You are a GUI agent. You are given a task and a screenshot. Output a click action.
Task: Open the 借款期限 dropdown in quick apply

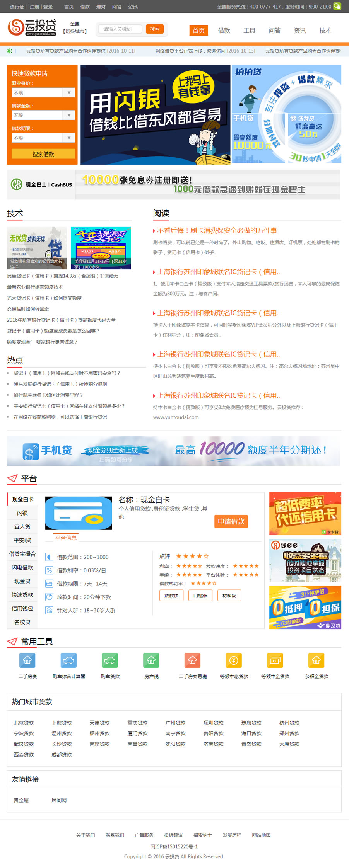coord(43,138)
